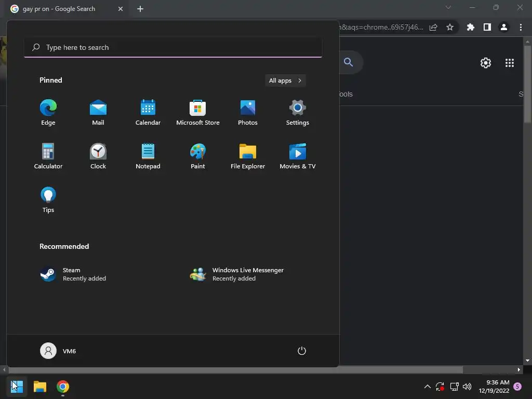532x399 pixels.
Task: Launch the Photos app
Action: (x=248, y=113)
